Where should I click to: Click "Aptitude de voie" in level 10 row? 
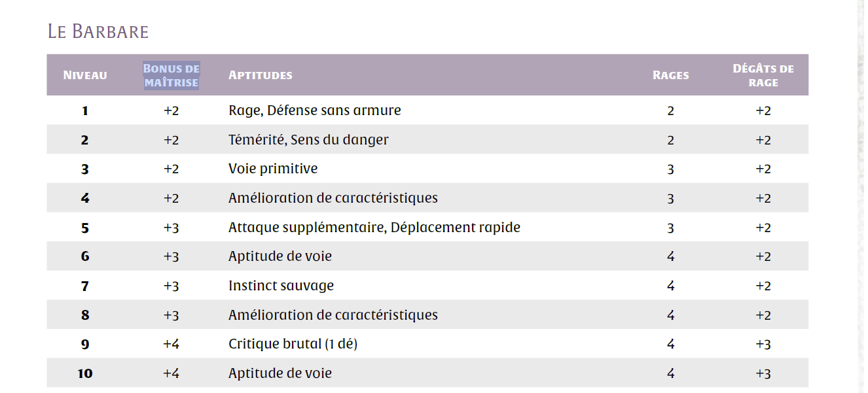tap(280, 373)
